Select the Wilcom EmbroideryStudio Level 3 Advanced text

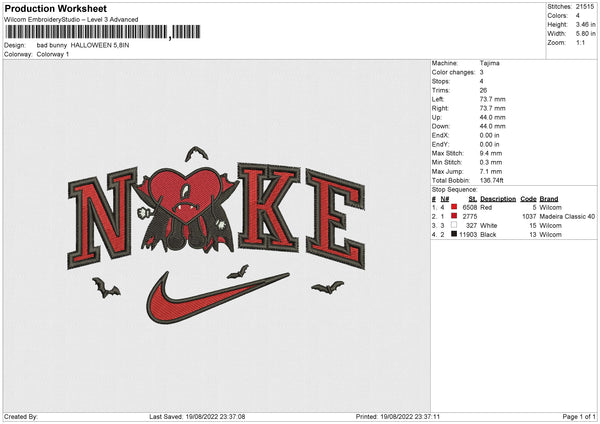(x=71, y=20)
